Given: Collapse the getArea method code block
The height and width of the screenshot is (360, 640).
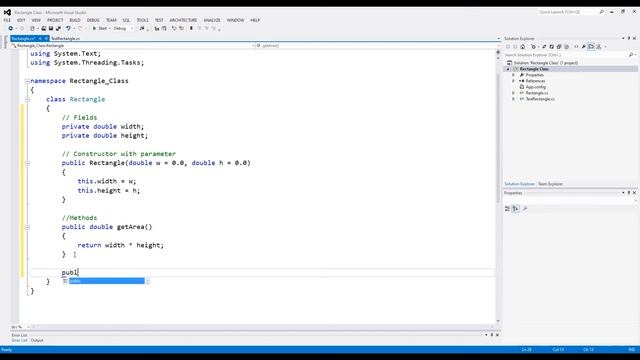Looking at the screenshot, I should pos(27,227).
